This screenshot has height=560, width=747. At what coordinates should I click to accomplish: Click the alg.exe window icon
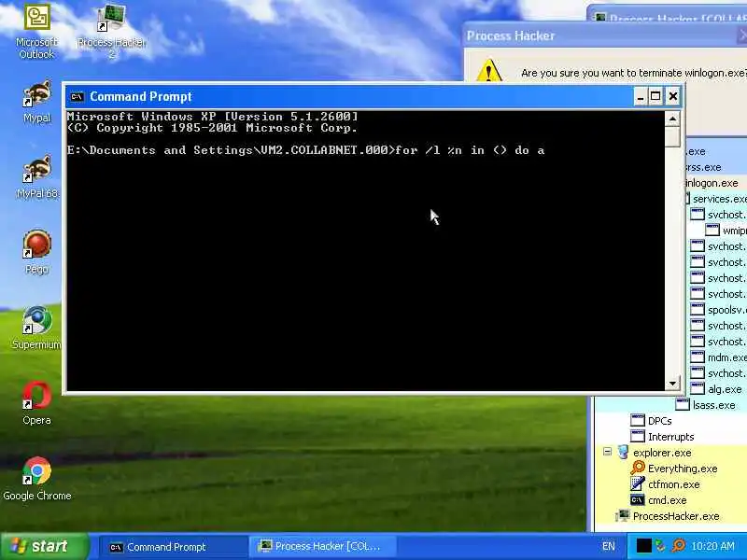coord(698,388)
